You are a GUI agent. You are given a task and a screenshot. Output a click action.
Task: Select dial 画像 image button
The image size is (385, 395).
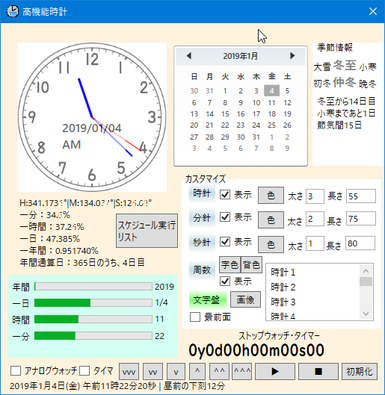tap(245, 300)
